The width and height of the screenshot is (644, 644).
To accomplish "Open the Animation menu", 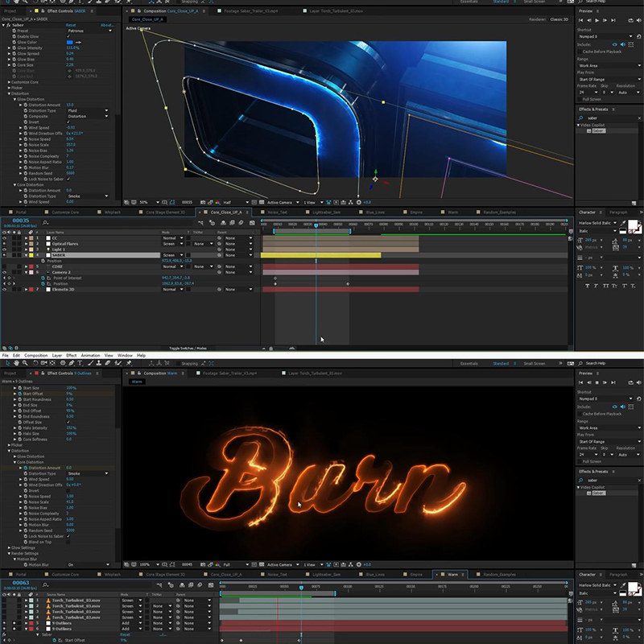I will [90, 356].
